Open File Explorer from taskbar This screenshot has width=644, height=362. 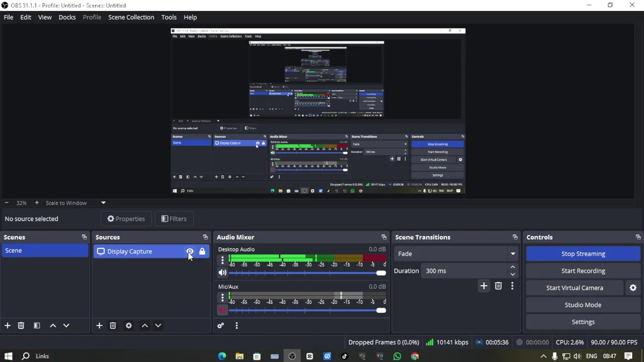coord(239,356)
